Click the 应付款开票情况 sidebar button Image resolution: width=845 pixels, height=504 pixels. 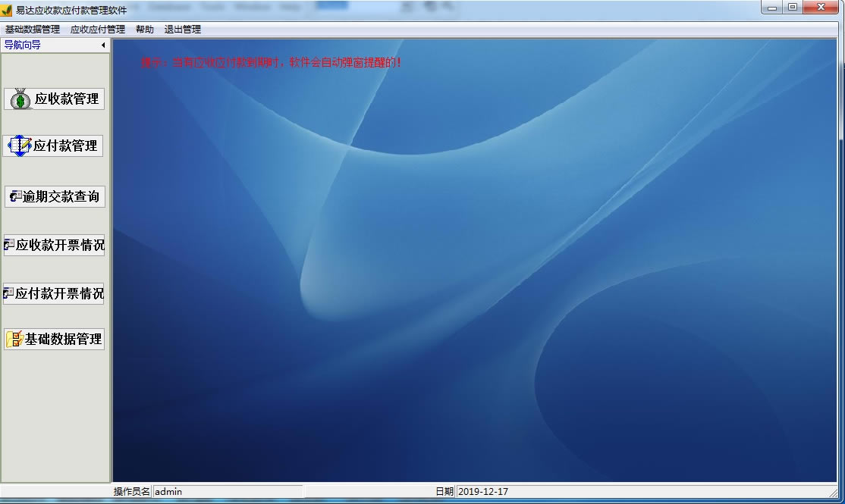pyautogui.click(x=53, y=293)
